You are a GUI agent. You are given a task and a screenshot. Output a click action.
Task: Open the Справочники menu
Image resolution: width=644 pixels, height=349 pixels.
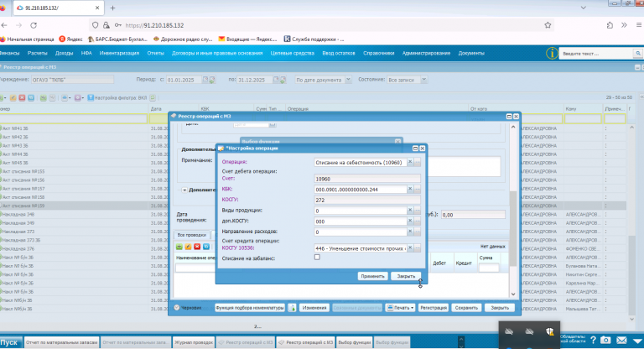pos(378,53)
